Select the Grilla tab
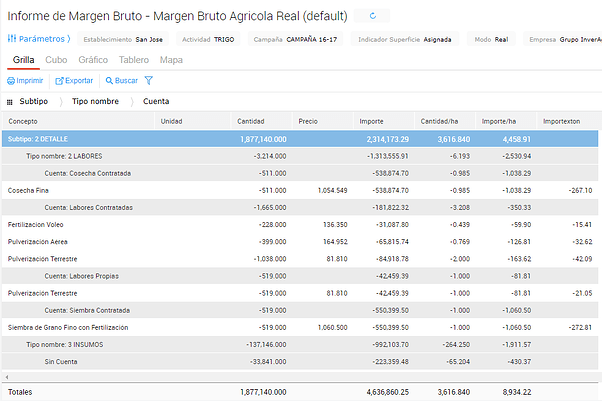The width and height of the screenshot is (602, 401). click(23, 60)
